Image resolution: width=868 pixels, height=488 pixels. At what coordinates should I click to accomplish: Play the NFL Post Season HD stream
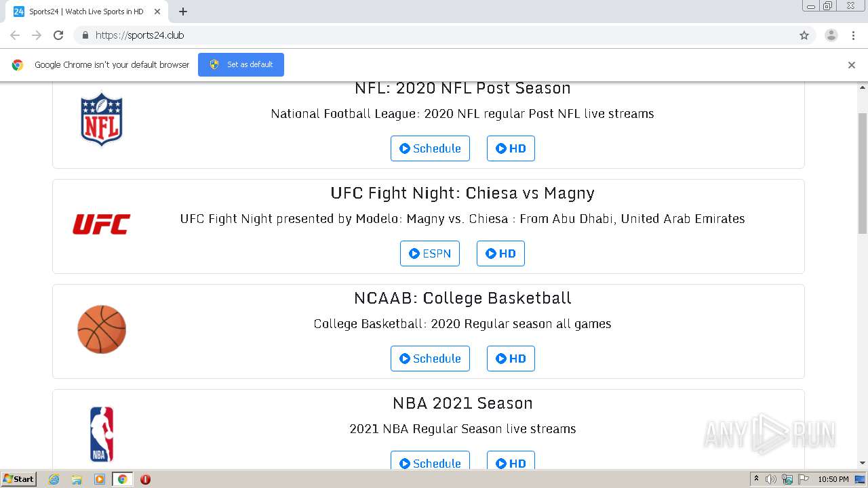[x=511, y=148]
